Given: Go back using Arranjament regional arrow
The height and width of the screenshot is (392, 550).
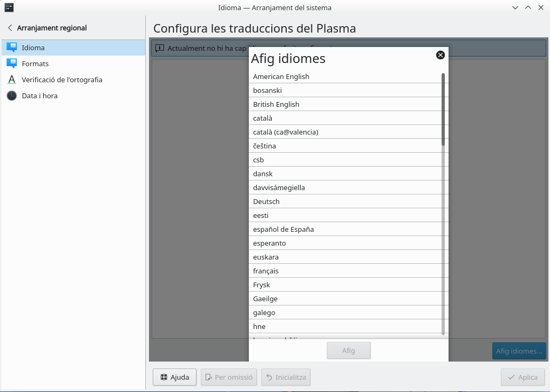Looking at the screenshot, I should (10, 28).
